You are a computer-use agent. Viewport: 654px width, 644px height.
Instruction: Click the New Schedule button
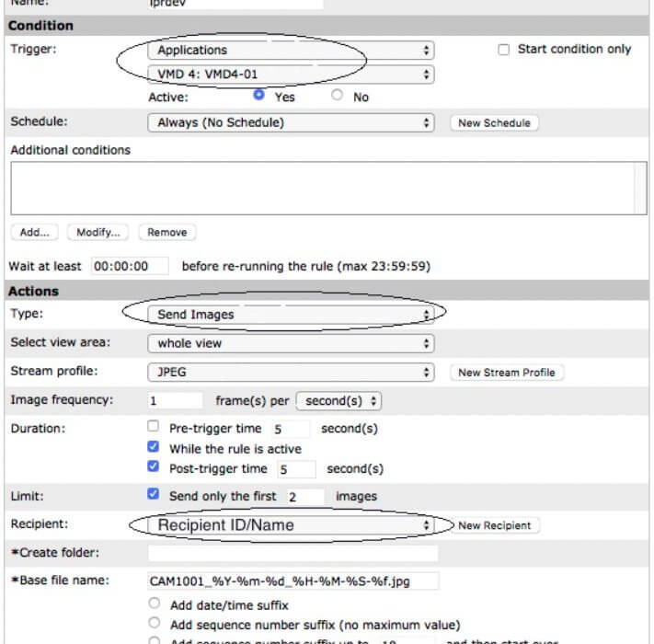click(494, 123)
